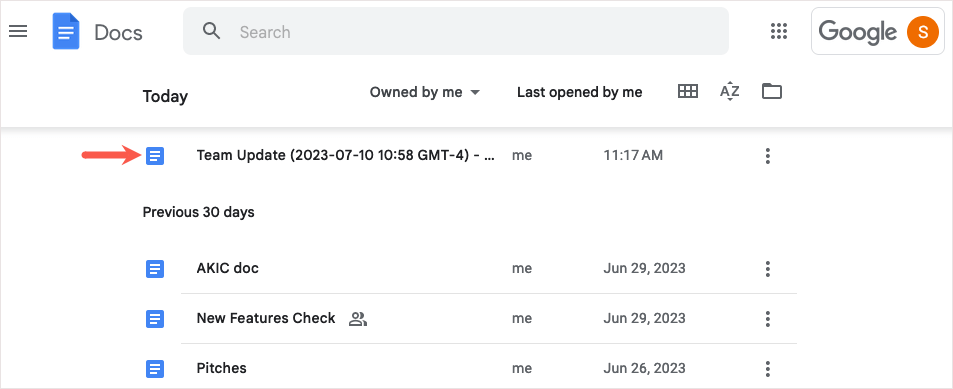Open the New Features Check document
The width and height of the screenshot is (953, 389).
(x=266, y=318)
